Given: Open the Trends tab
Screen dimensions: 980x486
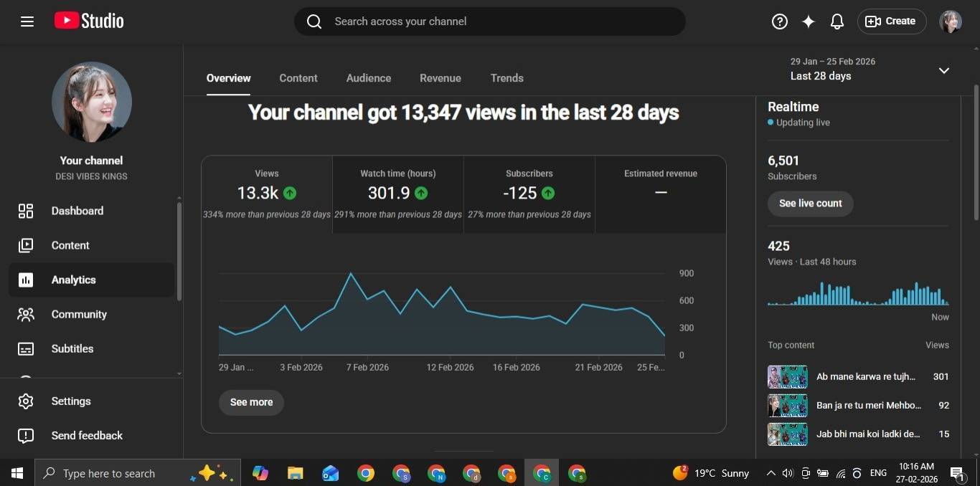Looking at the screenshot, I should click(507, 78).
